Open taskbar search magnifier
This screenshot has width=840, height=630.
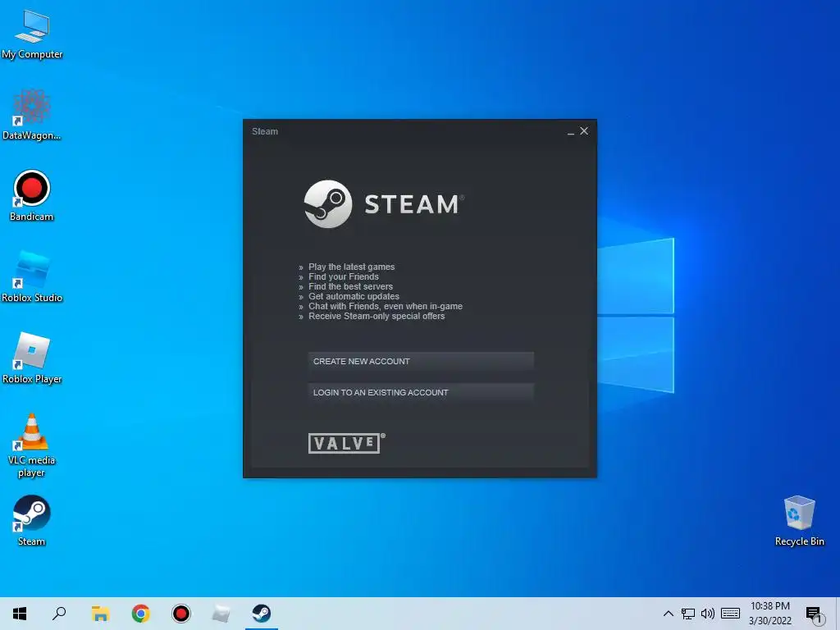59,614
